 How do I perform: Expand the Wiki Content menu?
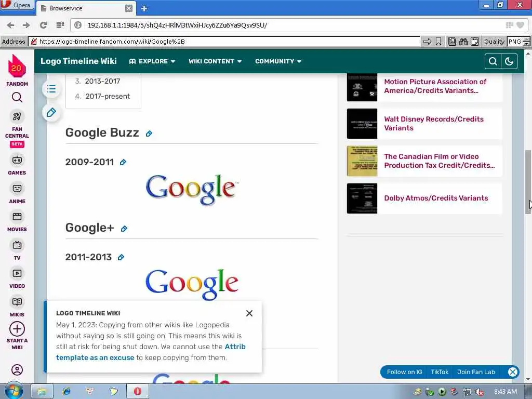pos(215,61)
